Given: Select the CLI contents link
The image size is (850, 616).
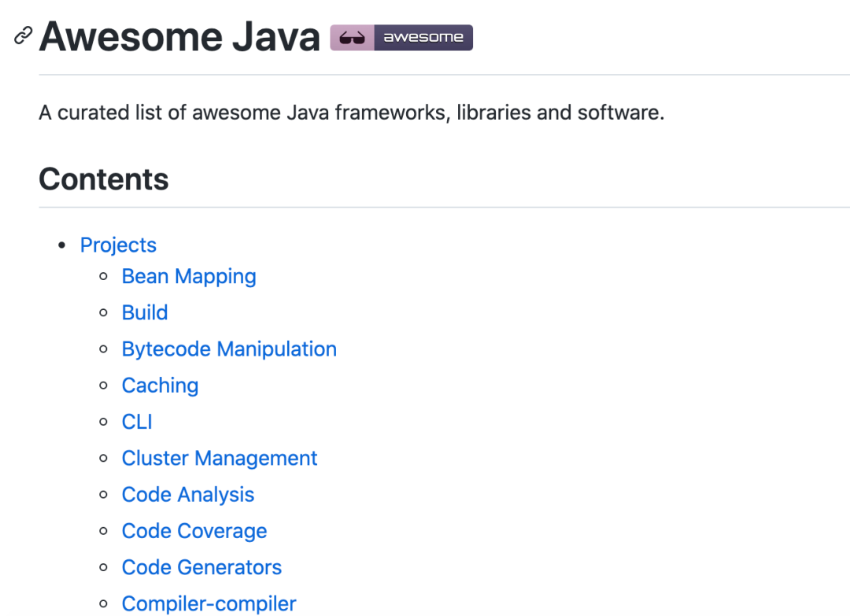Looking at the screenshot, I should (137, 422).
